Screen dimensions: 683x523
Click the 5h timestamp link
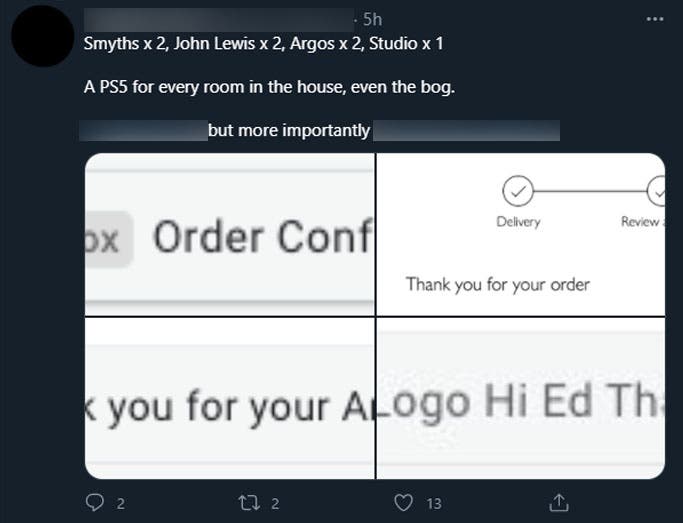[x=372, y=19]
